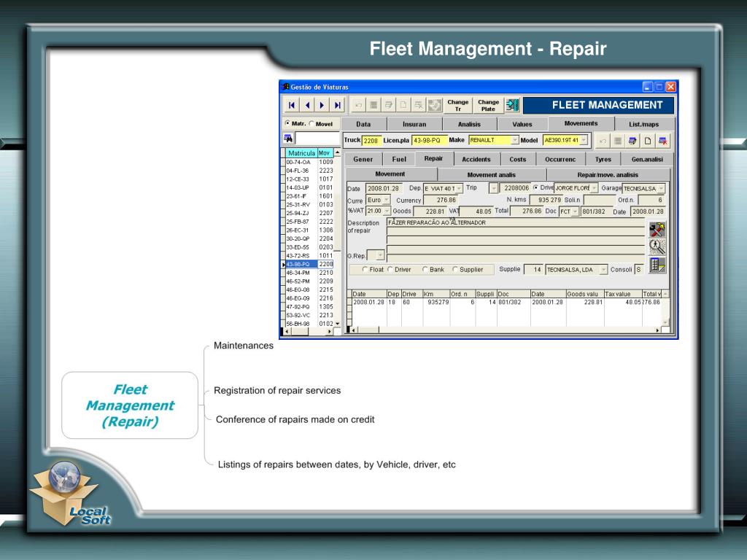Jump to last record arrow
The width and height of the screenshot is (747, 560).
(x=337, y=105)
